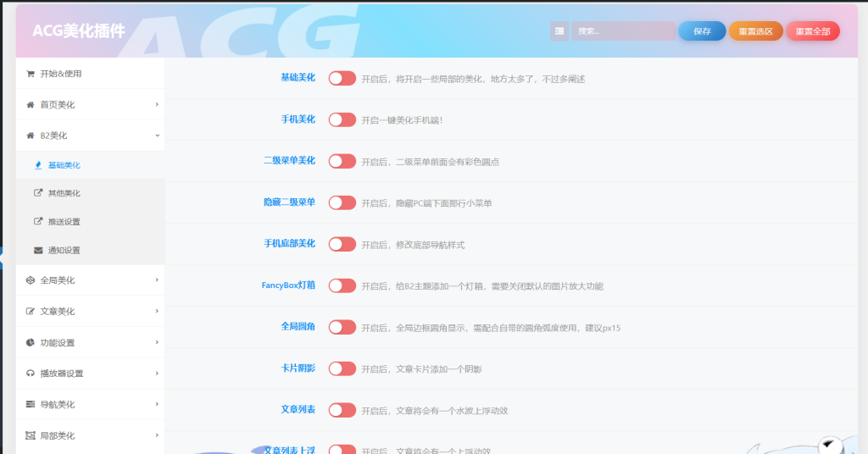The width and height of the screenshot is (868, 454).
Task: Click the icon beside 基础美化 in sidebar
Action: pos(38,165)
